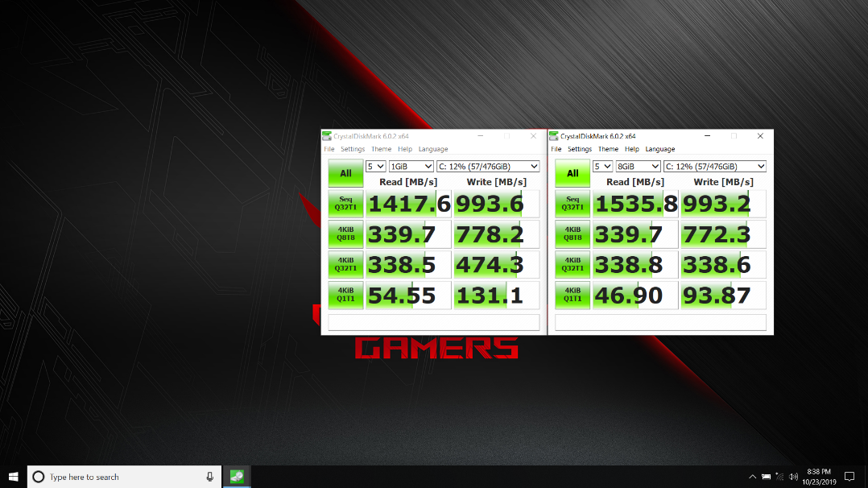
Task: Open Theme menu in right CrystalDiskMark window
Action: (x=608, y=149)
